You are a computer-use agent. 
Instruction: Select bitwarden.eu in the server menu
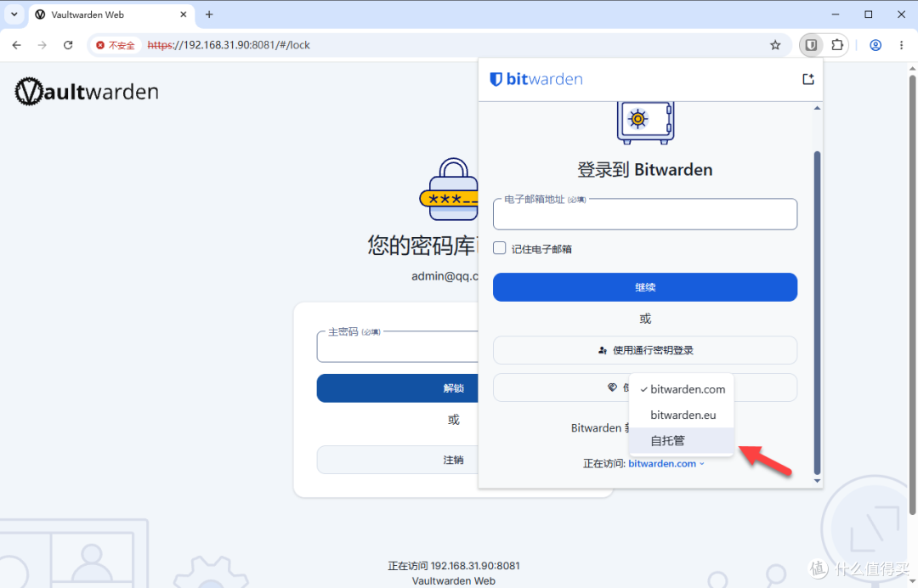coord(682,415)
